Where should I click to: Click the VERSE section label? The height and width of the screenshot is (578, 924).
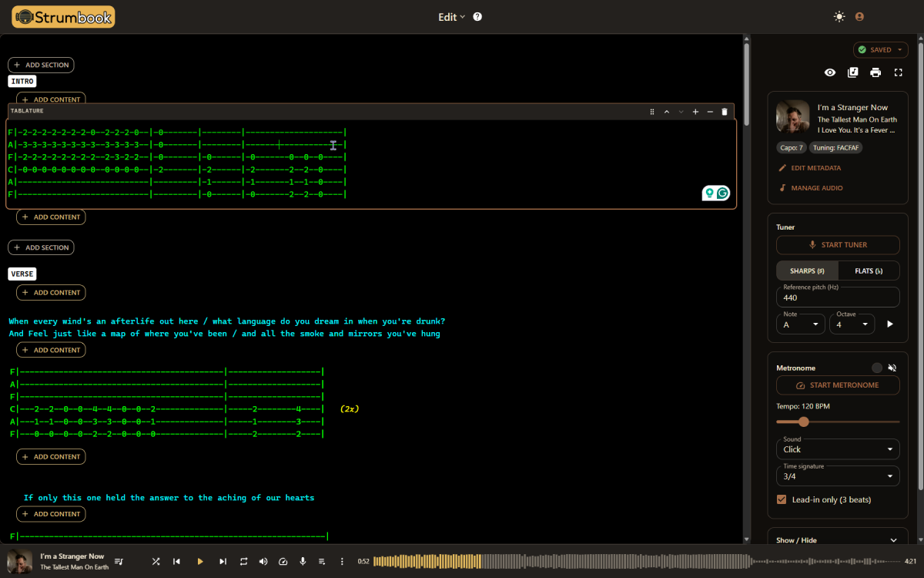point(22,274)
